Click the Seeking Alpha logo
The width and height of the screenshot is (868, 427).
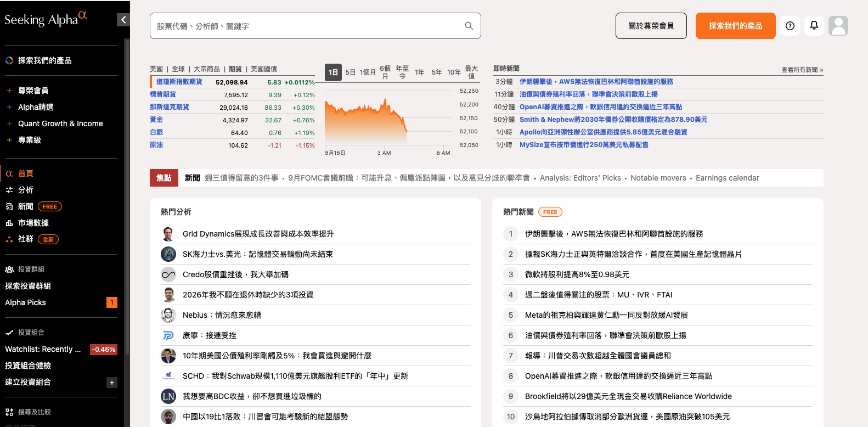tap(46, 19)
